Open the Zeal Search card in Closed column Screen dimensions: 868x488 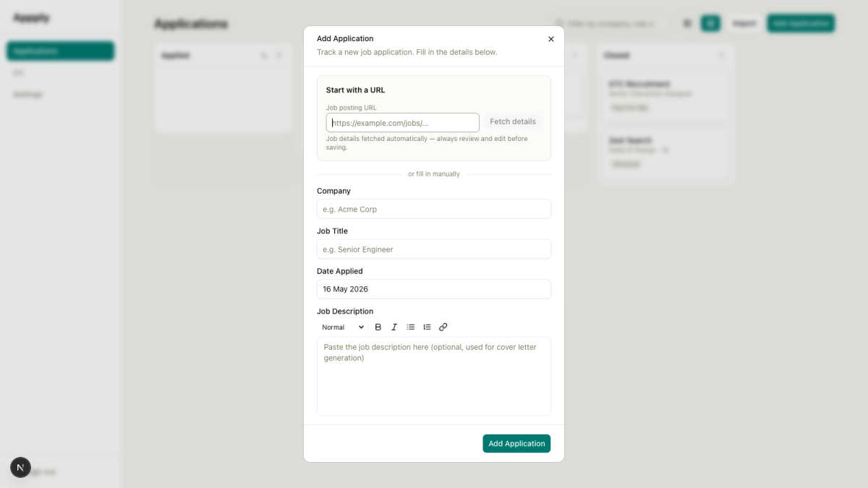[x=665, y=153]
